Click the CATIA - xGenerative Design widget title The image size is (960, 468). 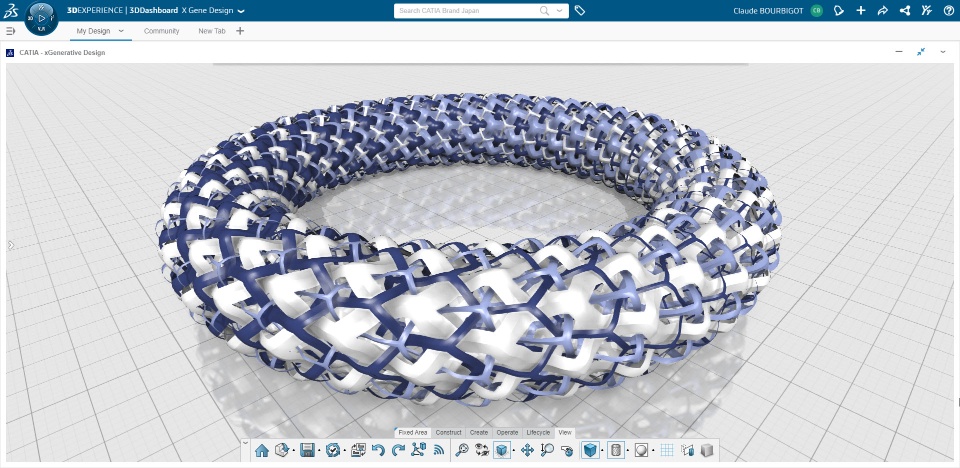(62, 53)
